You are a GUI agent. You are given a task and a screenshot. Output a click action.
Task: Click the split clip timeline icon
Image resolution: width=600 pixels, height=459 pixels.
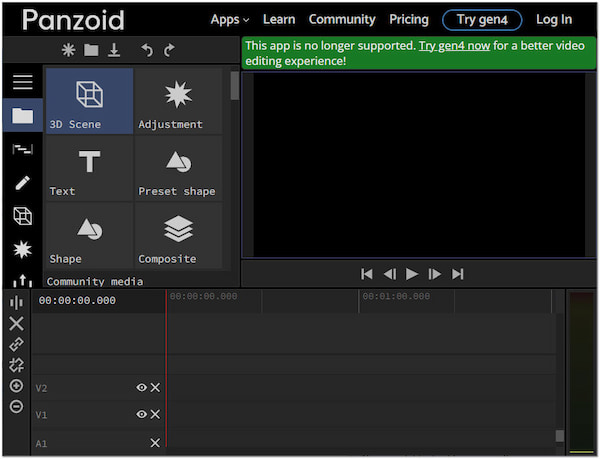pyautogui.click(x=16, y=303)
